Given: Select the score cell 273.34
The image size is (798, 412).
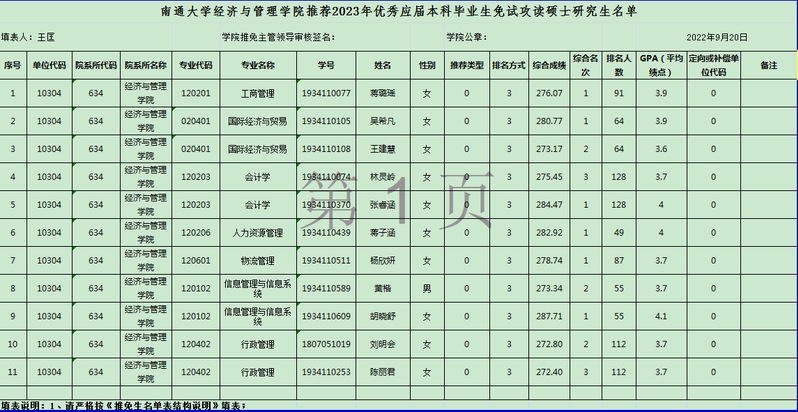Looking at the screenshot, I should pos(550,289).
